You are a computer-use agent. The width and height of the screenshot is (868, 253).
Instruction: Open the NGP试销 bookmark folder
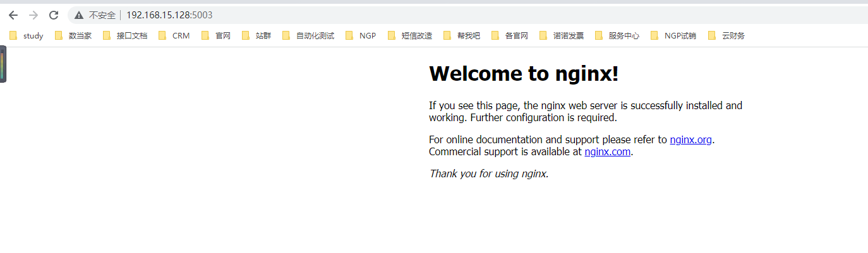[x=673, y=36]
